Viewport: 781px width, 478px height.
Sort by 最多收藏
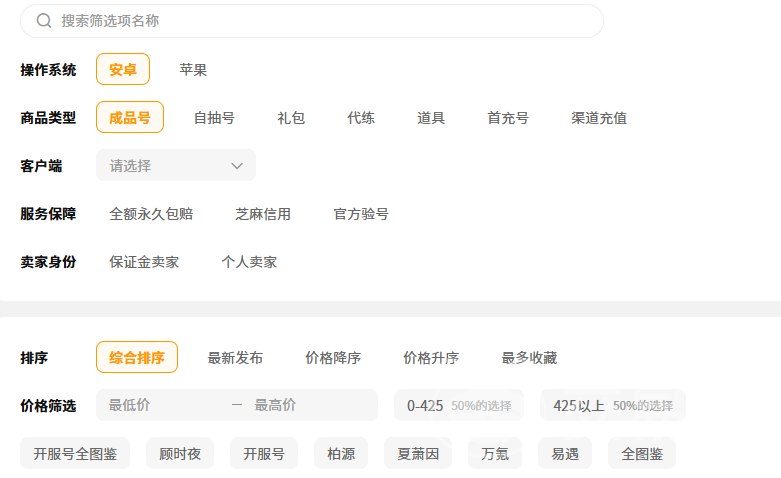[x=529, y=357]
